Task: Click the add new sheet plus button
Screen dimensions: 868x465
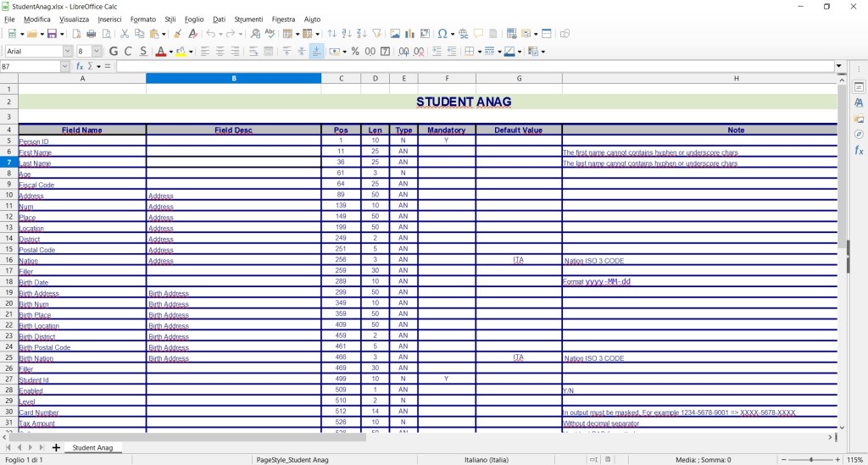Action: (x=57, y=447)
